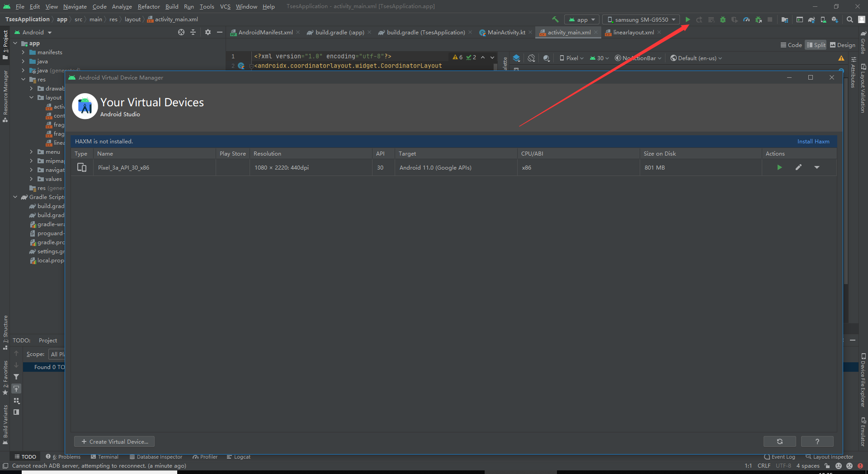Click the Search Everywhere magnifier icon
The image size is (868, 474).
(849, 19)
